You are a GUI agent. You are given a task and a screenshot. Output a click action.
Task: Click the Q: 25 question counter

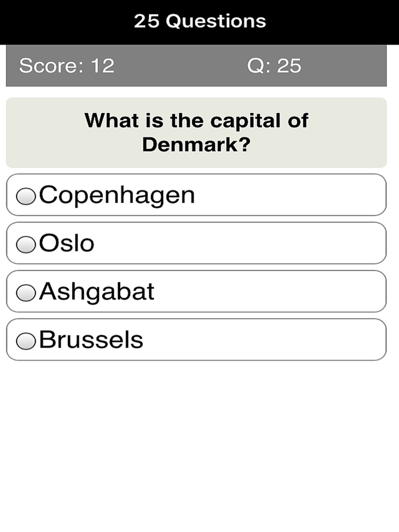click(274, 66)
